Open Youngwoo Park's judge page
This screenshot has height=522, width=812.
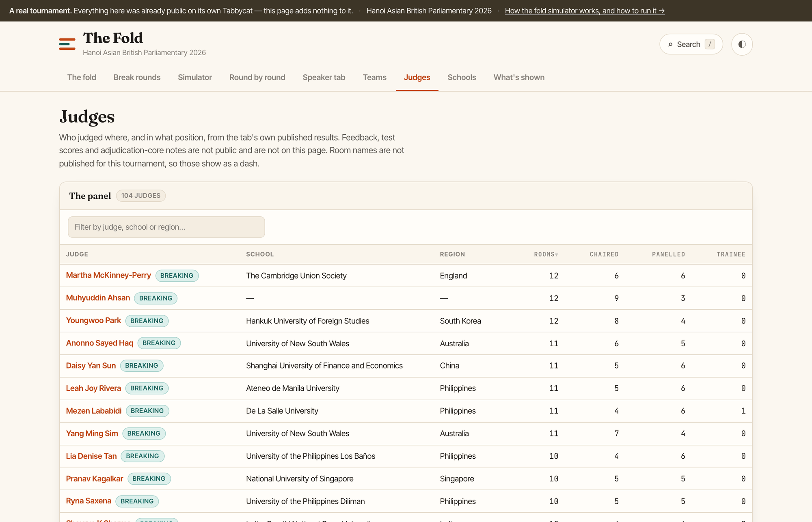[x=93, y=321]
